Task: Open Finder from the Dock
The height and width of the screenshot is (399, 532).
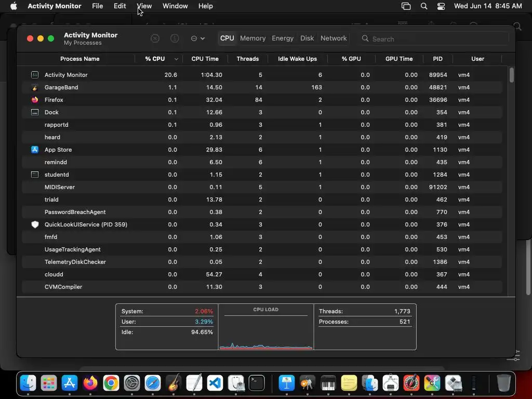Action: pos(28,383)
